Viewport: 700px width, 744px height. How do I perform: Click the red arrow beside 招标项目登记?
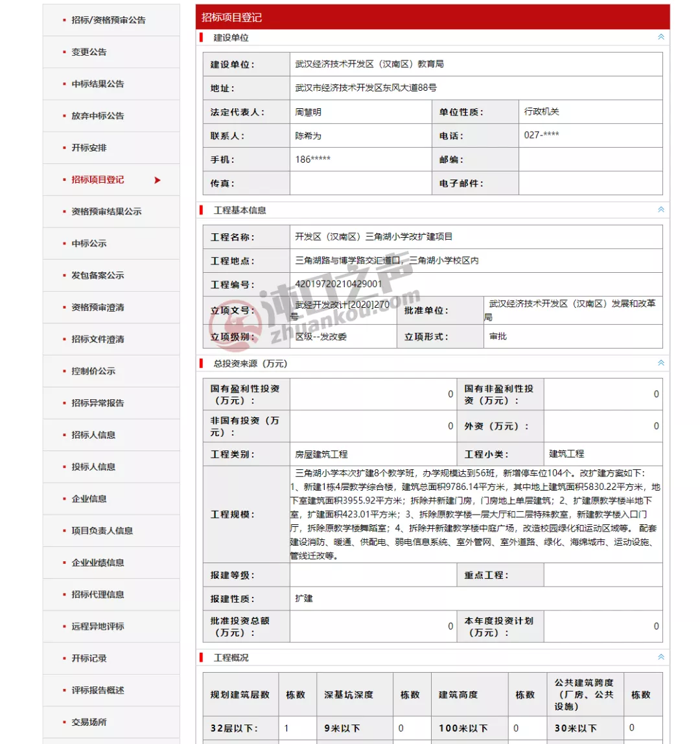coord(156,180)
